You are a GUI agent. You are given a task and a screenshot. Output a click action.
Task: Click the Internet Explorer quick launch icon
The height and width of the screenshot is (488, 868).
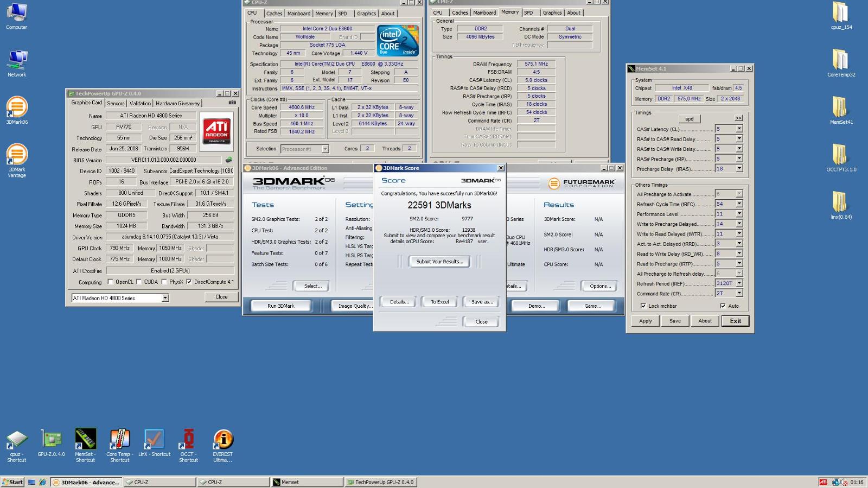coord(42,482)
